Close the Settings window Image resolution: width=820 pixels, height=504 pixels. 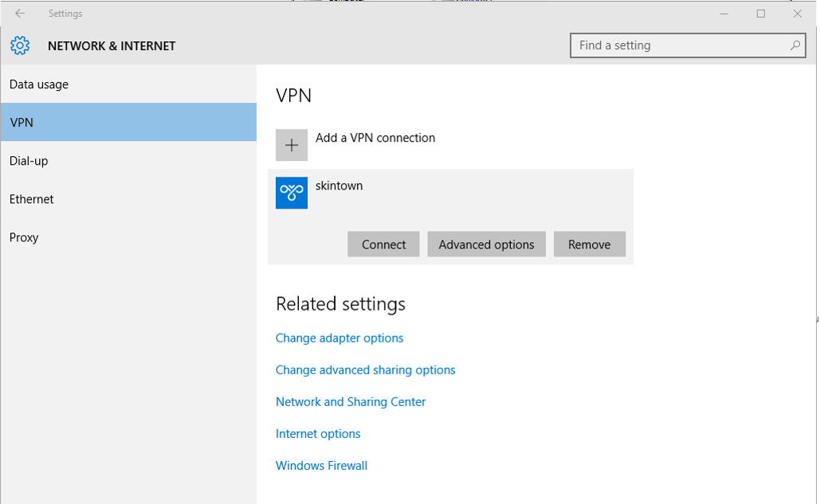[x=798, y=14]
